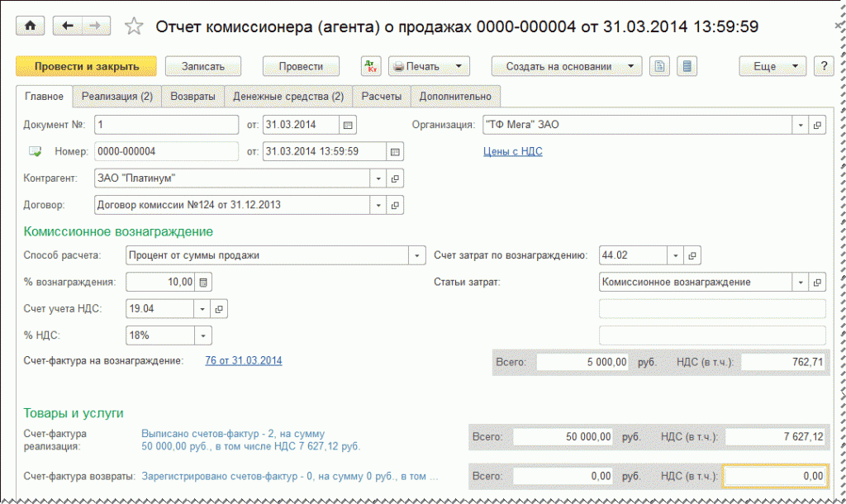846x504 pixels.
Task: Switch to Дополнительно tab
Action: point(455,96)
